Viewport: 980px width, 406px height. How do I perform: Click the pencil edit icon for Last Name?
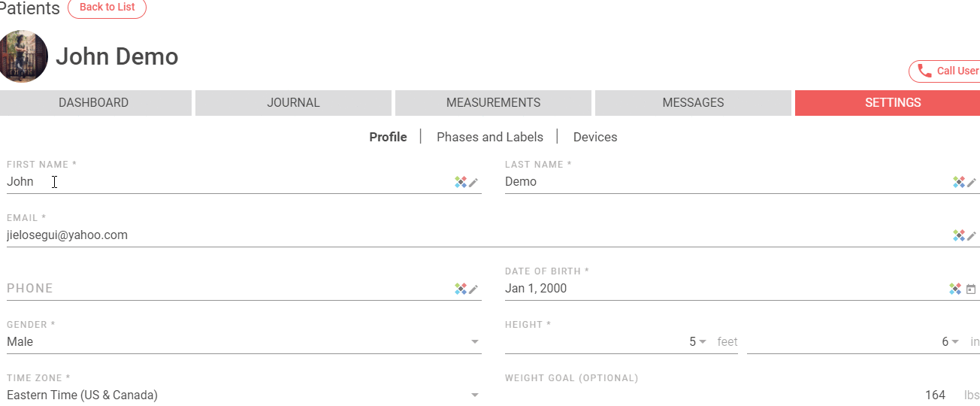tap(972, 182)
